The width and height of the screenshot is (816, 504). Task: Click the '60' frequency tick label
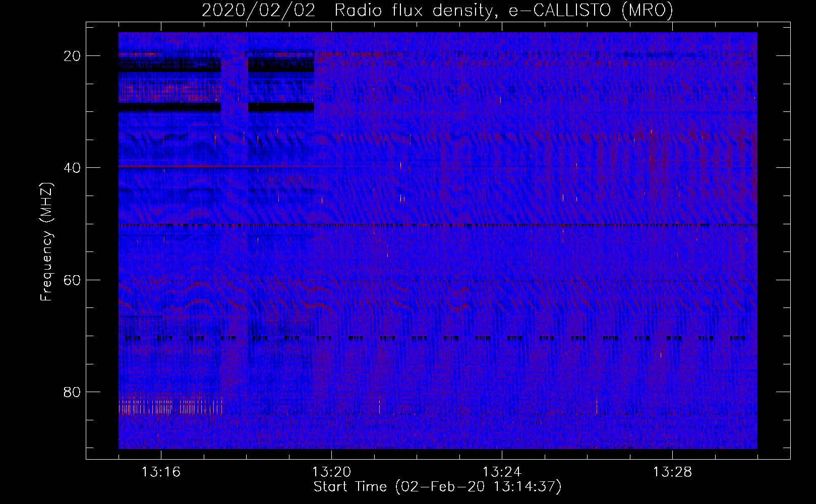72,280
